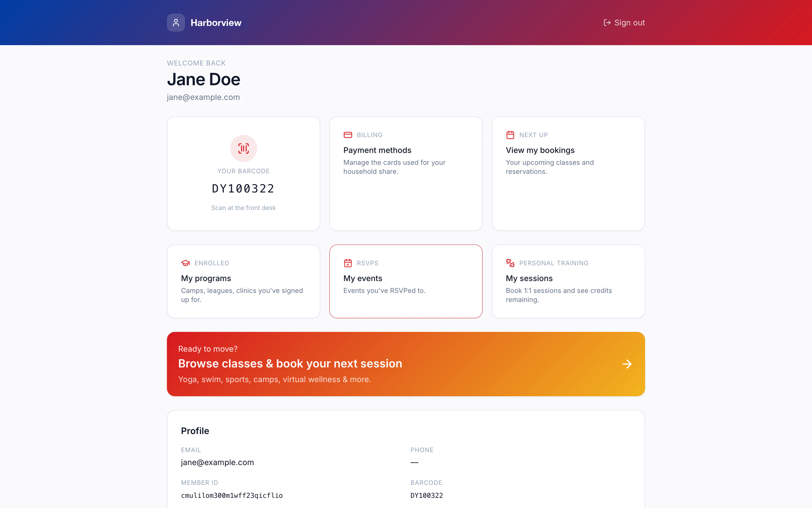Open View my bookings card

(x=568, y=173)
